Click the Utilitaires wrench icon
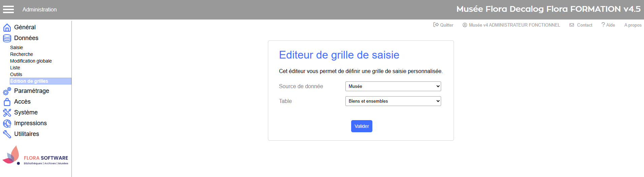Viewport: 644px width, 177px height. [x=7, y=134]
